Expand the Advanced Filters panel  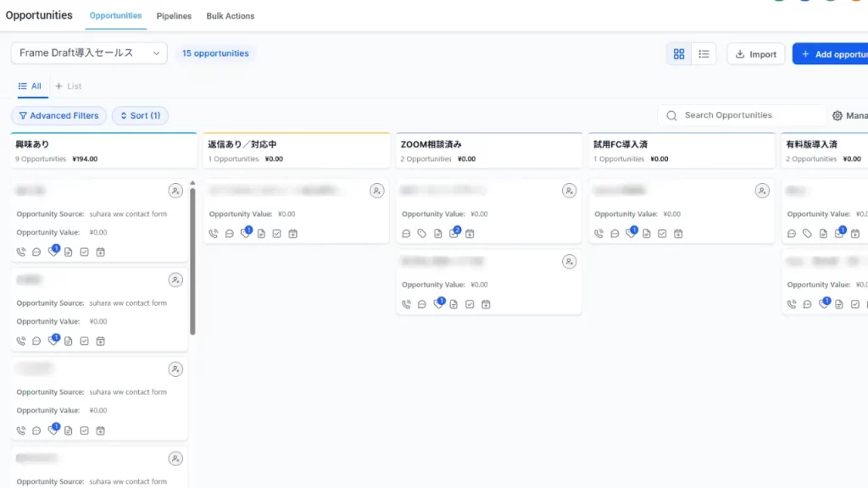pos(58,116)
